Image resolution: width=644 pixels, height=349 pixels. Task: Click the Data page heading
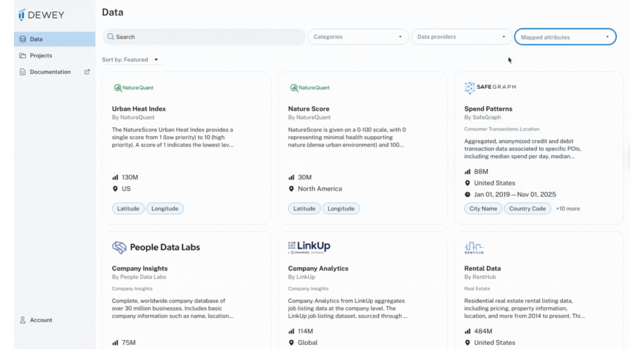pos(113,12)
